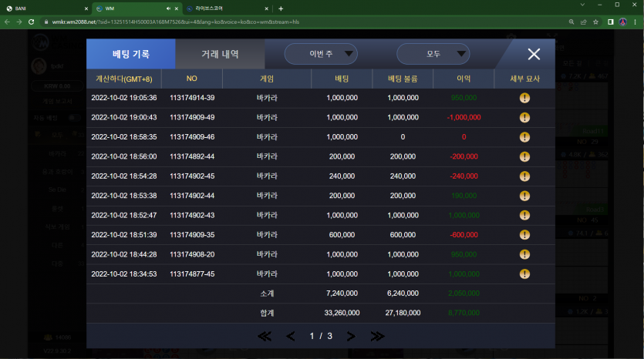Viewport: 644px width, 359px height.
Task: Open the 이번 주 period dropdown
Action: pyautogui.click(x=321, y=54)
